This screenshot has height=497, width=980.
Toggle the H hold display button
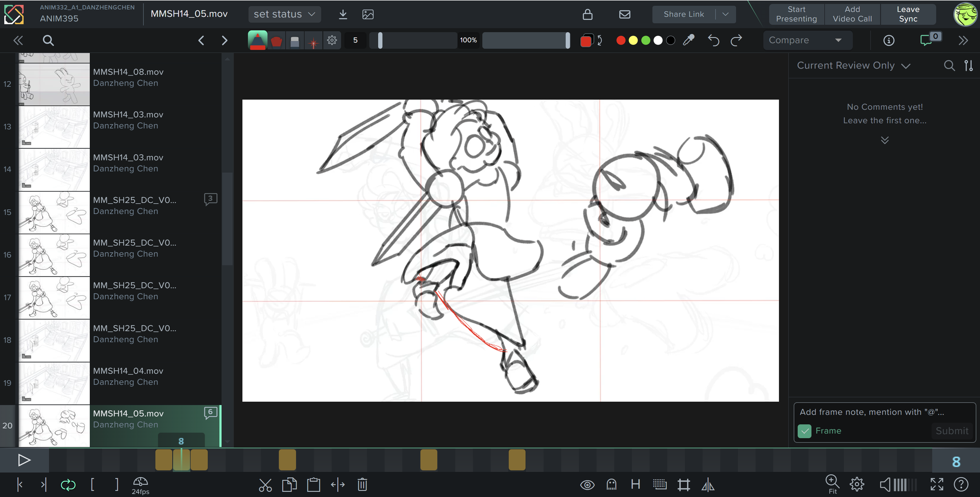pos(635,484)
